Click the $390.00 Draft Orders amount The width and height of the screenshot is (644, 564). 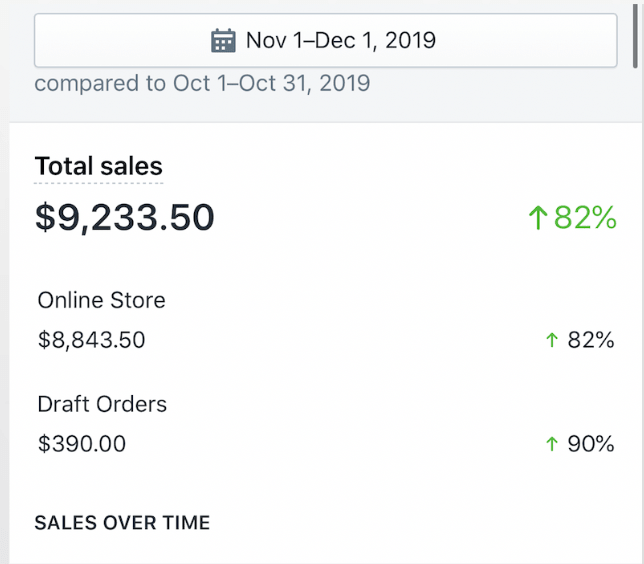point(82,444)
